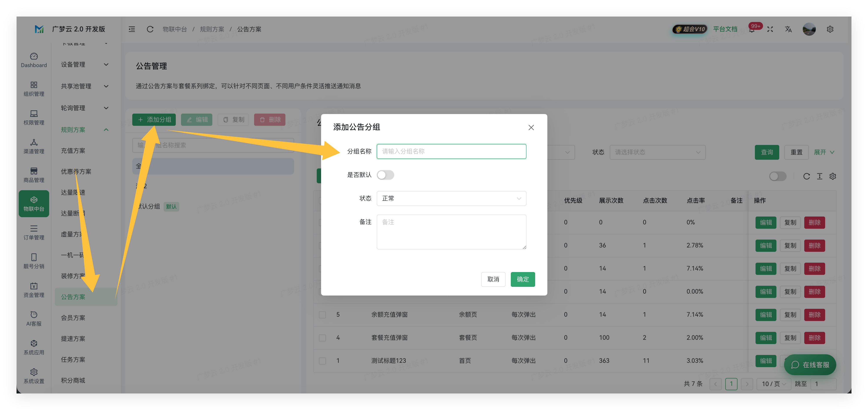This screenshot has height=410, width=868.
Task: Open the 任务方案 menu item
Action: 73,360
